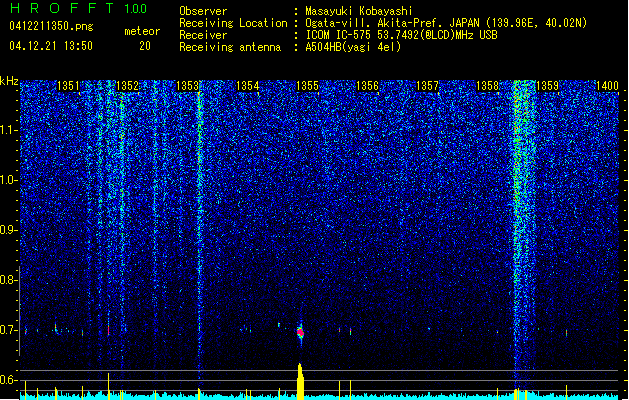Viewport: 629px width, 400px height.
Task: Click observer name Masayuki Kobayashi
Action: (x=359, y=11)
